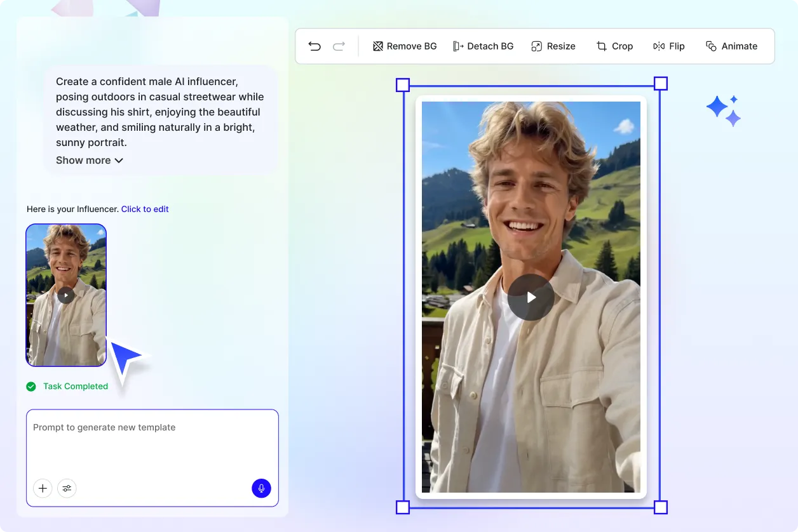This screenshot has height=532, width=798.
Task: Click the bottom-left selection handle of the frame
Action: click(403, 507)
